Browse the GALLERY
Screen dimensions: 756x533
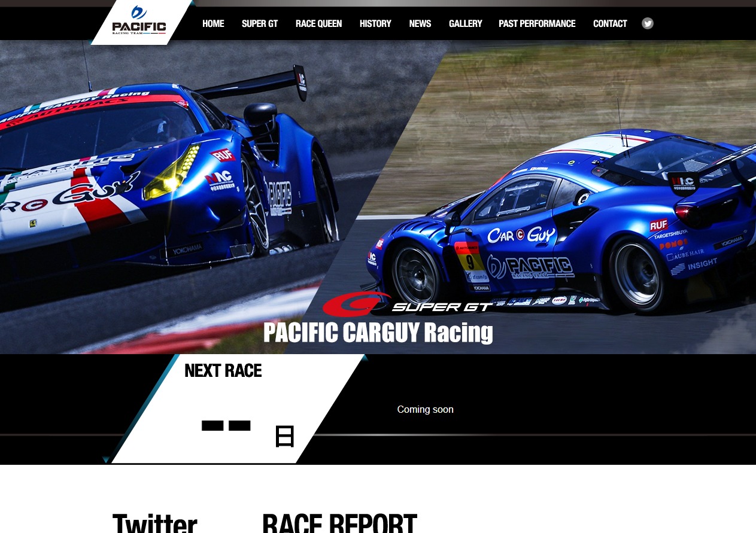pyautogui.click(x=466, y=23)
